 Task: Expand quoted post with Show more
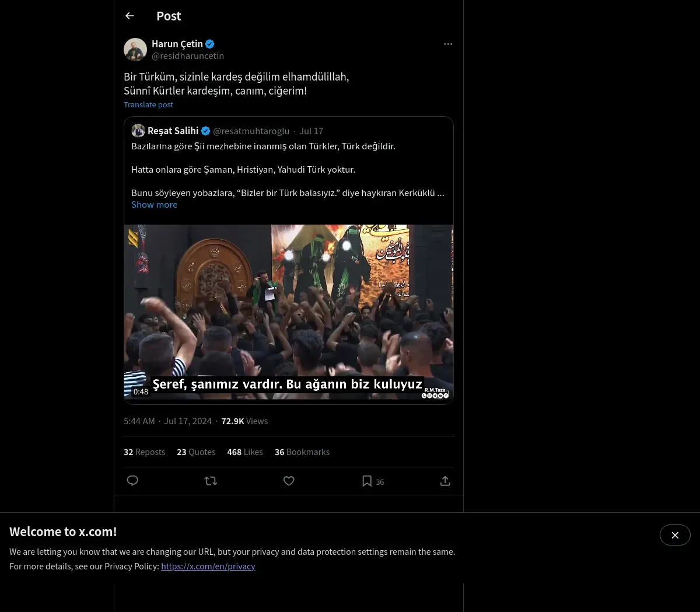[x=154, y=205]
